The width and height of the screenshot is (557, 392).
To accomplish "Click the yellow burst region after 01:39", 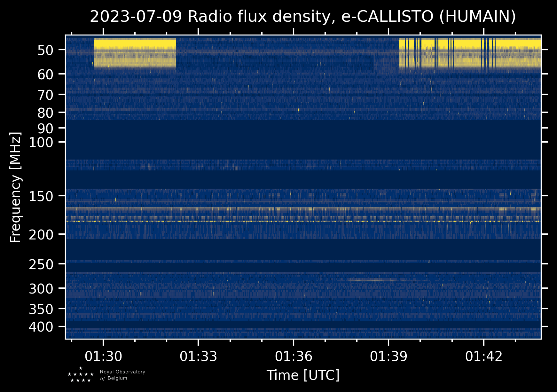I will click(x=470, y=54).
